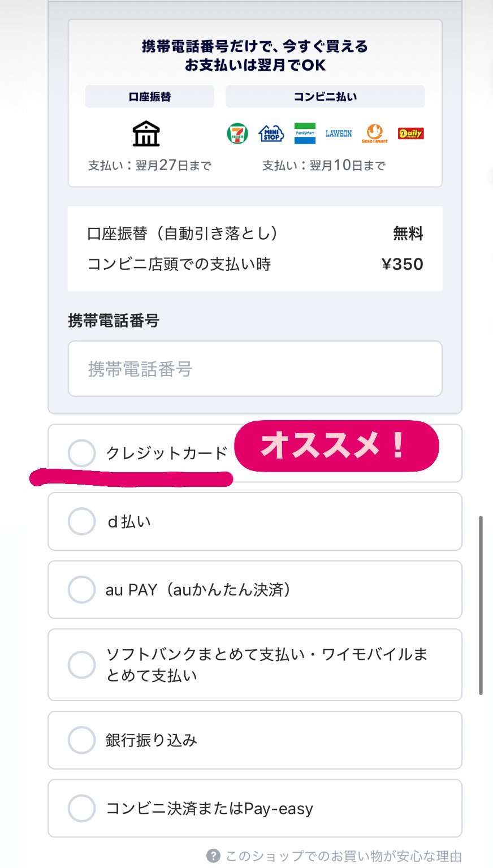Viewport: 493px width, 868px height.
Task: Click the 携帯電話番号 input field
Action: (255, 369)
